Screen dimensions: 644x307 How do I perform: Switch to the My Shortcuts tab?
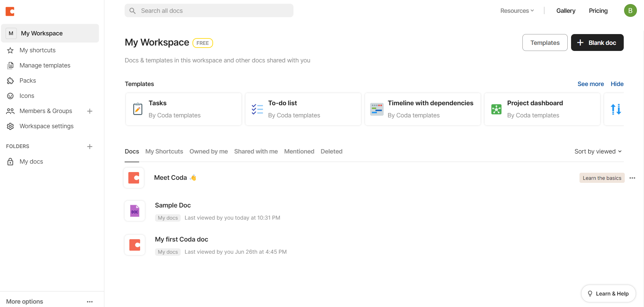pyautogui.click(x=164, y=151)
